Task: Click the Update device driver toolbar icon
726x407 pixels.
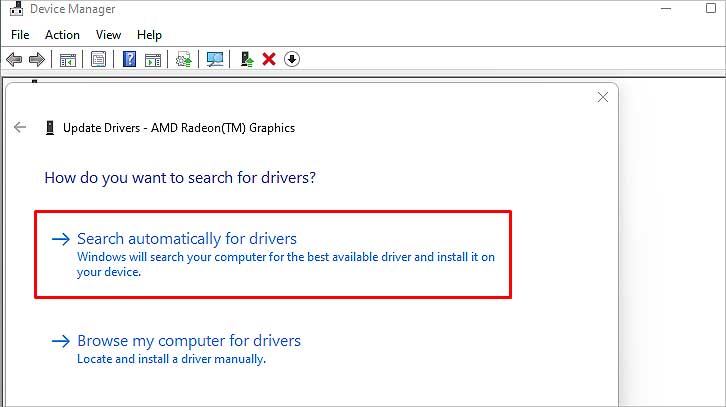Action: [184, 59]
